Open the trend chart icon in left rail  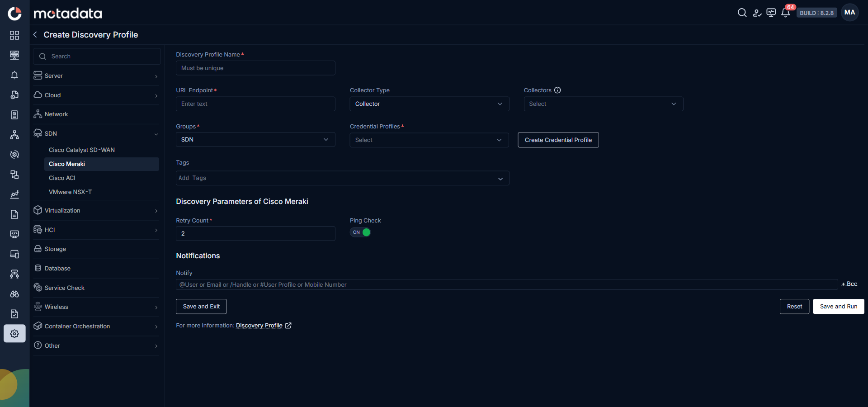pyautogui.click(x=14, y=194)
